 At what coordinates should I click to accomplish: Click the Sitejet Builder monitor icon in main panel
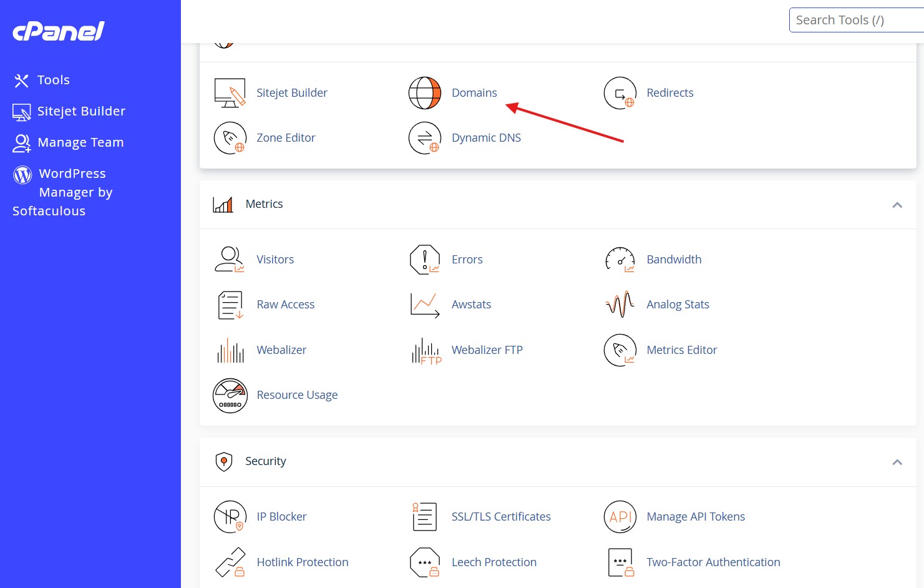230,93
